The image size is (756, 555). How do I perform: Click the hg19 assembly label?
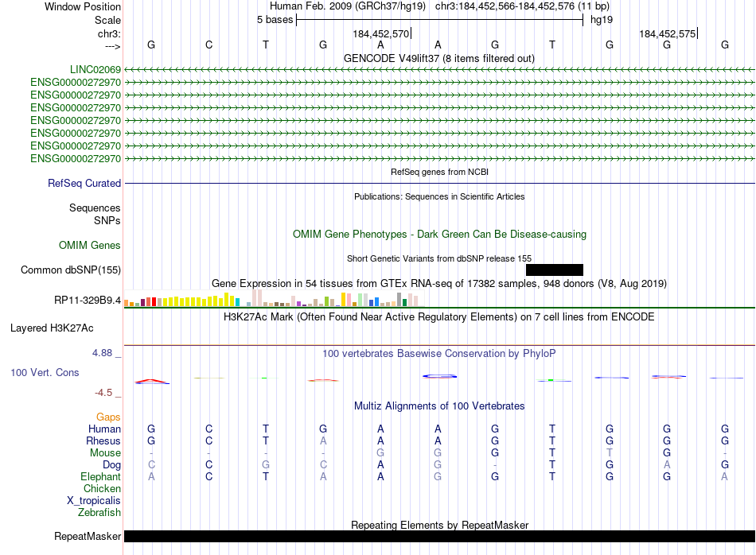click(x=602, y=20)
